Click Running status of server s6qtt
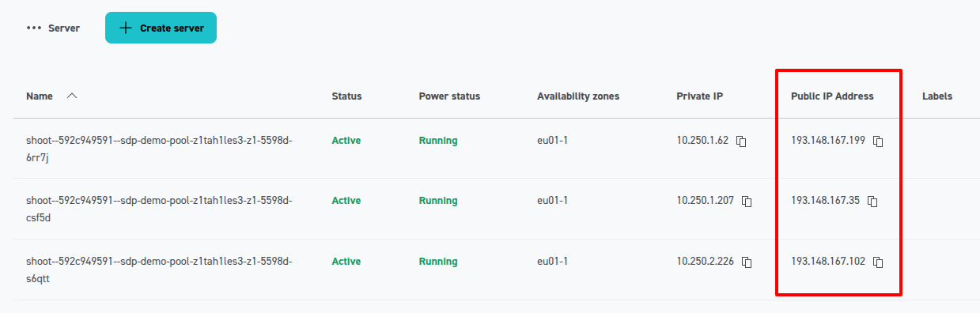This screenshot has width=980, height=313. pos(438,262)
